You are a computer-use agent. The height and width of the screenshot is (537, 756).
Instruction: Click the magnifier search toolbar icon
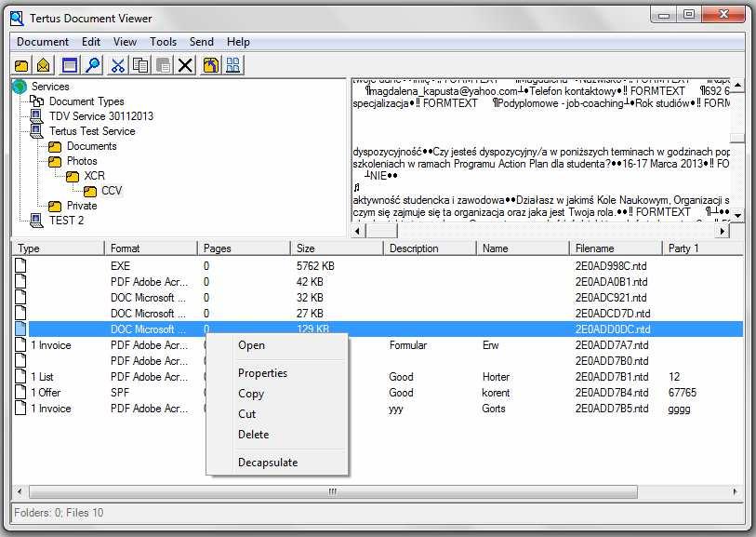pyautogui.click(x=93, y=65)
